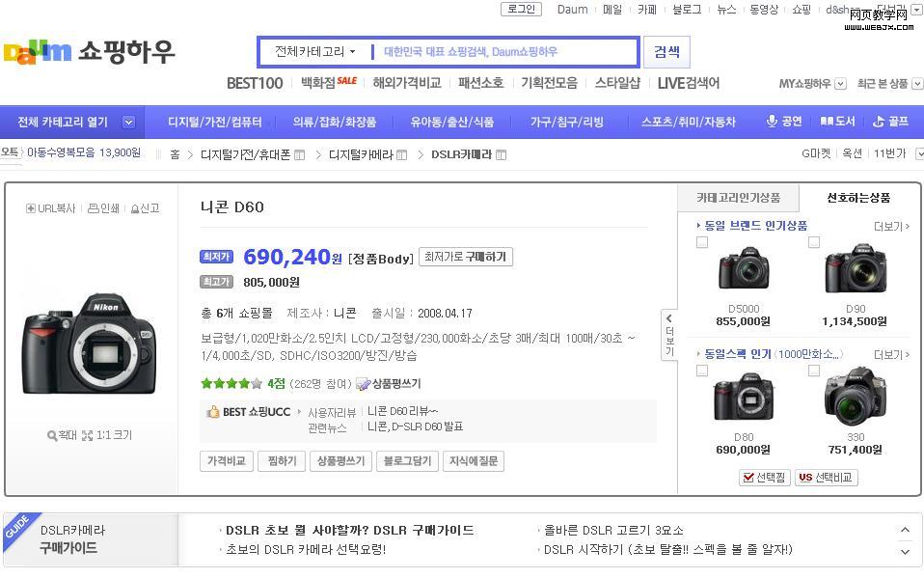Click the 신고 report icon
924x578 pixels.
tap(134, 208)
